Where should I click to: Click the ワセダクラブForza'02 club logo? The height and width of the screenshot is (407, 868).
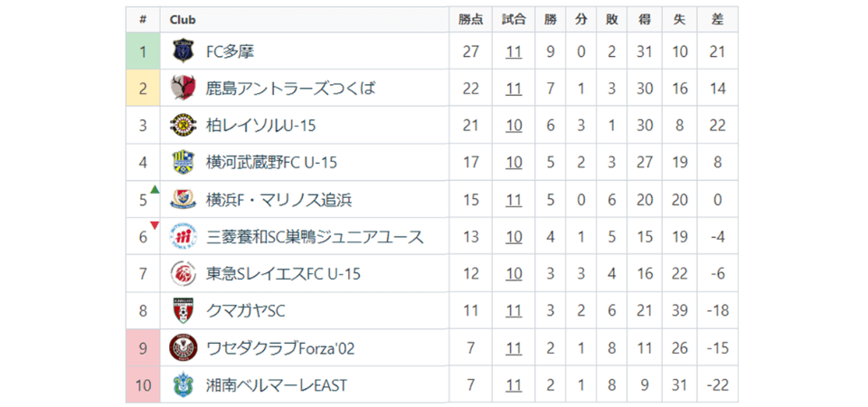(x=183, y=348)
